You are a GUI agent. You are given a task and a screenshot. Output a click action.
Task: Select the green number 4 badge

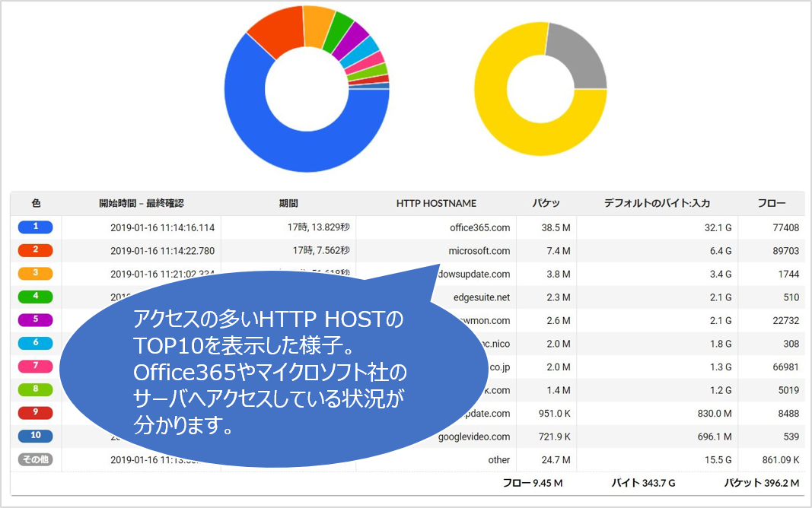(35, 297)
